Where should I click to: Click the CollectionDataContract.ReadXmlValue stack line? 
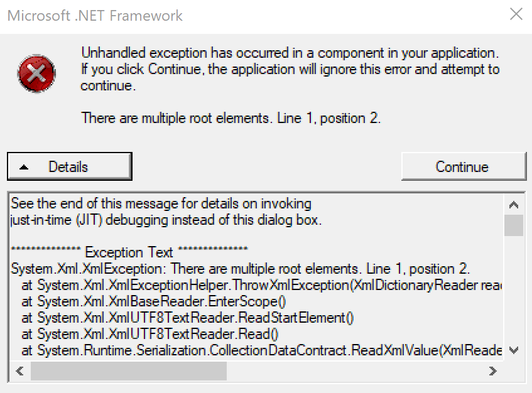[x=261, y=350]
